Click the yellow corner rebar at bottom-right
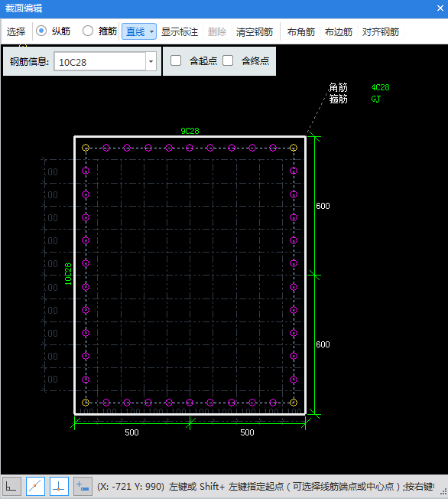This screenshot has width=448, height=499. tap(294, 403)
